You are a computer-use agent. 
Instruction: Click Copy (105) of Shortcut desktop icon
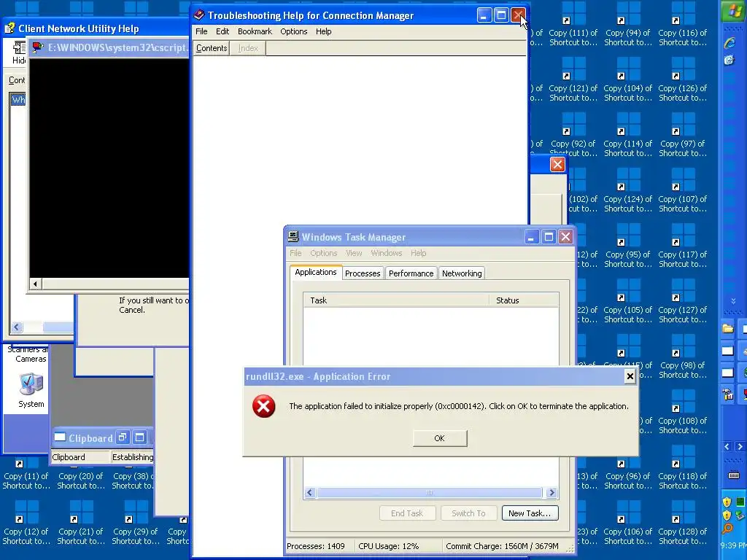[x=628, y=301]
